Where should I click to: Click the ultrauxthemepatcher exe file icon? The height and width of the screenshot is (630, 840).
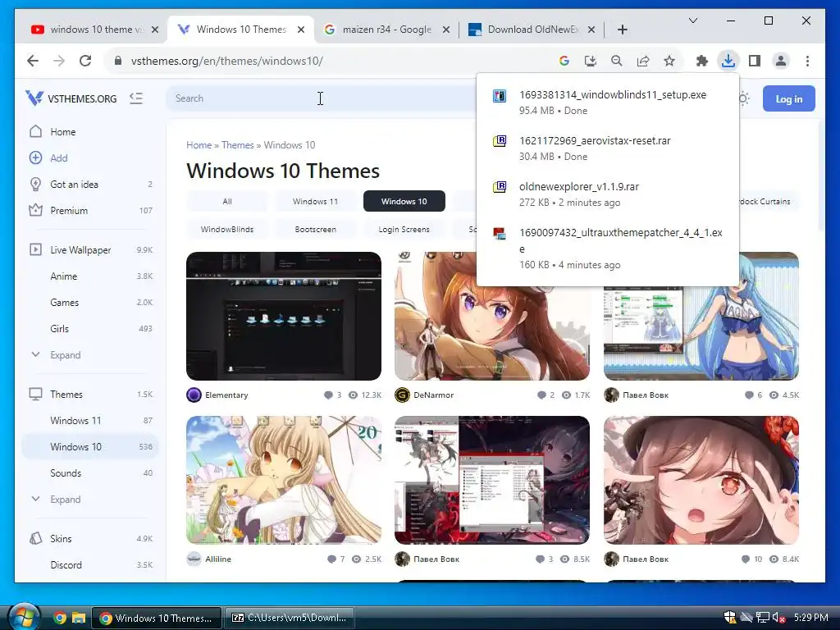click(x=500, y=234)
